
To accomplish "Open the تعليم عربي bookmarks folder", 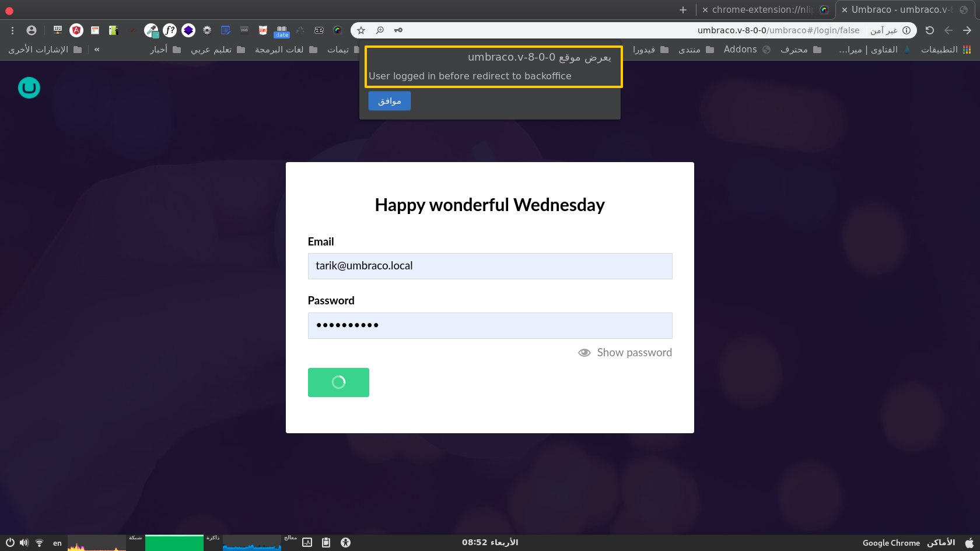I will pos(218,50).
